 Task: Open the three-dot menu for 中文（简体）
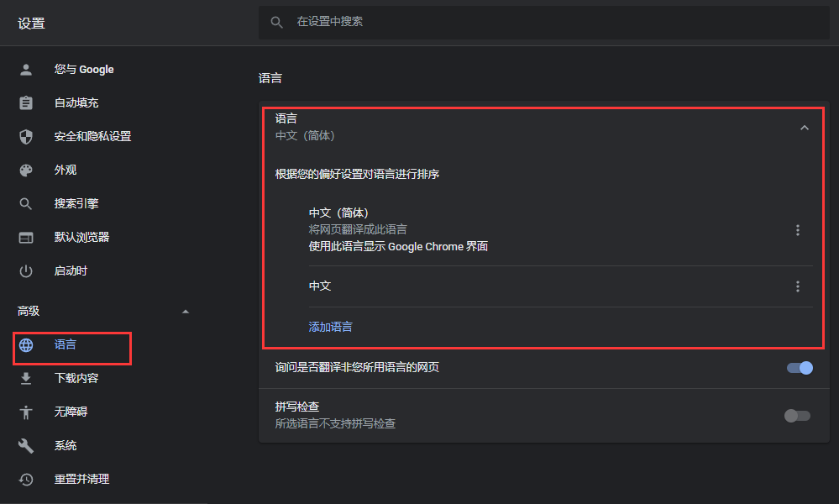798,230
